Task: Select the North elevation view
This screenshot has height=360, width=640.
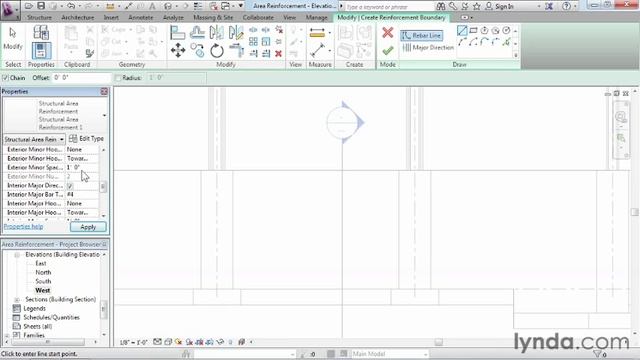Action: click(x=43, y=273)
